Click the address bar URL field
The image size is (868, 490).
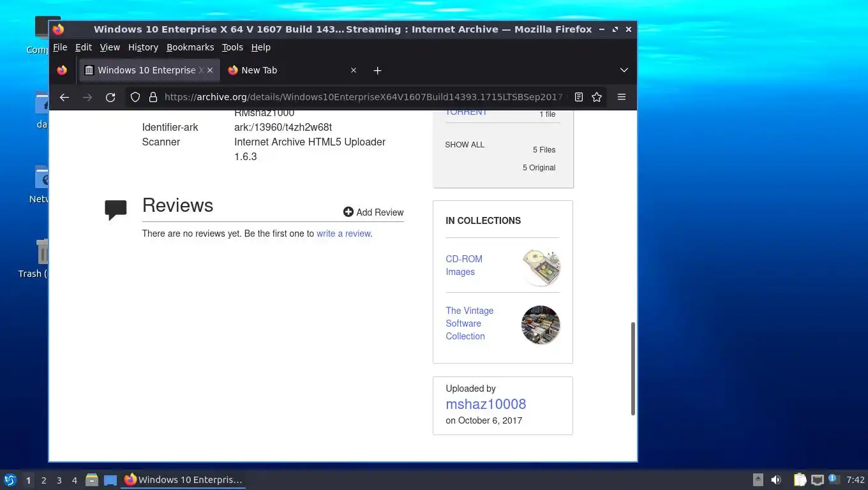pyautogui.click(x=363, y=97)
